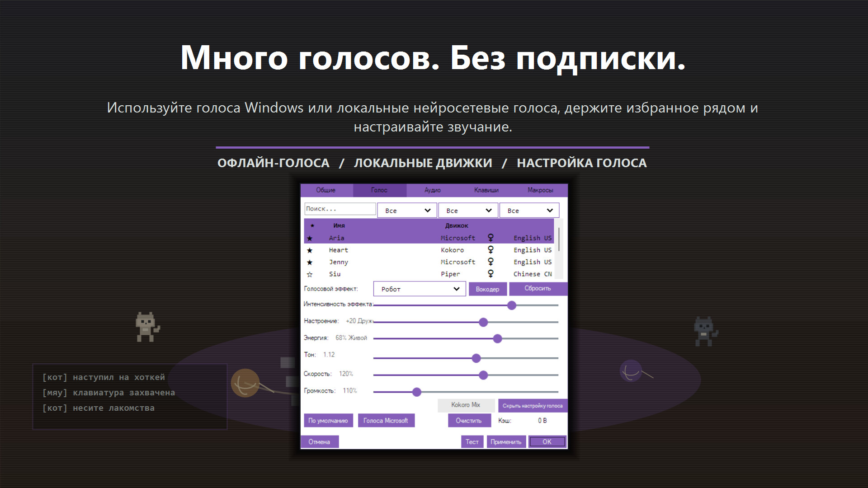Click the 'ЛОКАЛЬНЫЕ ДВИЖКИ' heading text

(x=423, y=163)
